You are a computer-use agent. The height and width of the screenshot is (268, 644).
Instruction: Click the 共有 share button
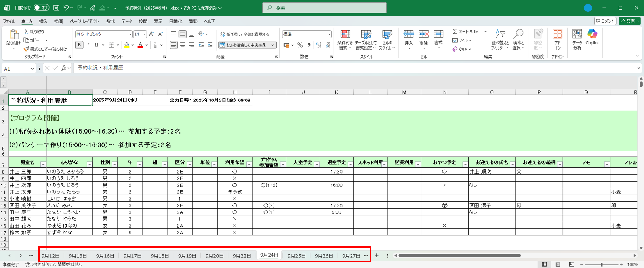tap(630, 21)
